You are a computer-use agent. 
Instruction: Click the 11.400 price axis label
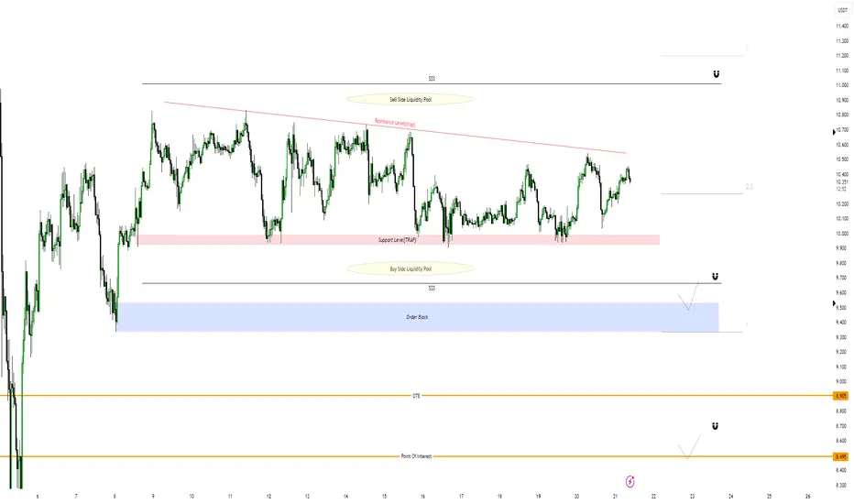point(842,26)
